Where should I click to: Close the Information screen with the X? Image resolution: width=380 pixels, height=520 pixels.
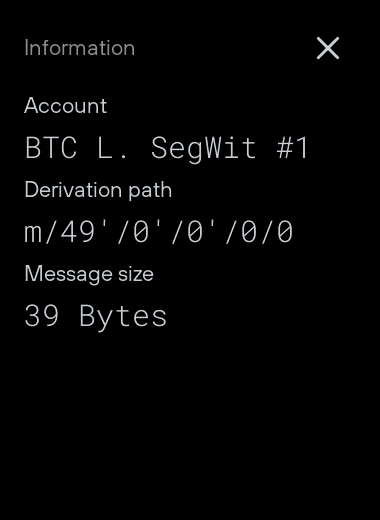[328, 48]
